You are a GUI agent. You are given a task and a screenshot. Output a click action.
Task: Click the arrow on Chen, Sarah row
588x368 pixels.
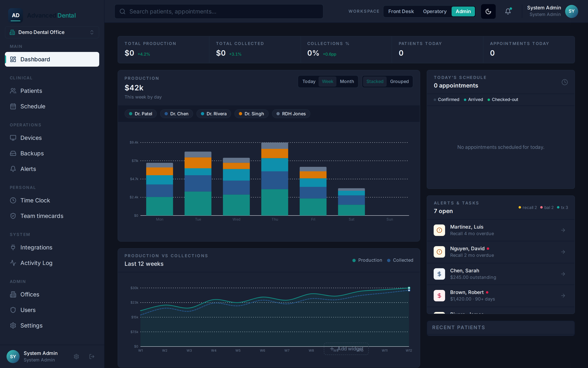[x=563, y=274]
